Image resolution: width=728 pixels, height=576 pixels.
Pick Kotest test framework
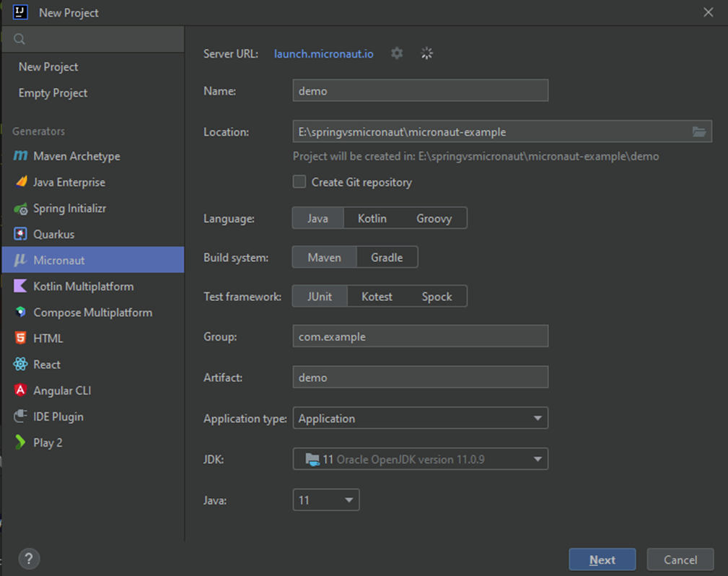[377, 296]
